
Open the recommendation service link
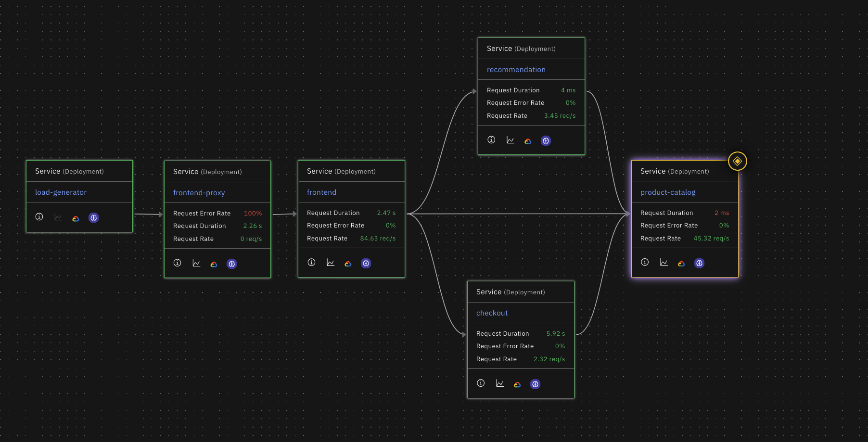tap(516, 70)
